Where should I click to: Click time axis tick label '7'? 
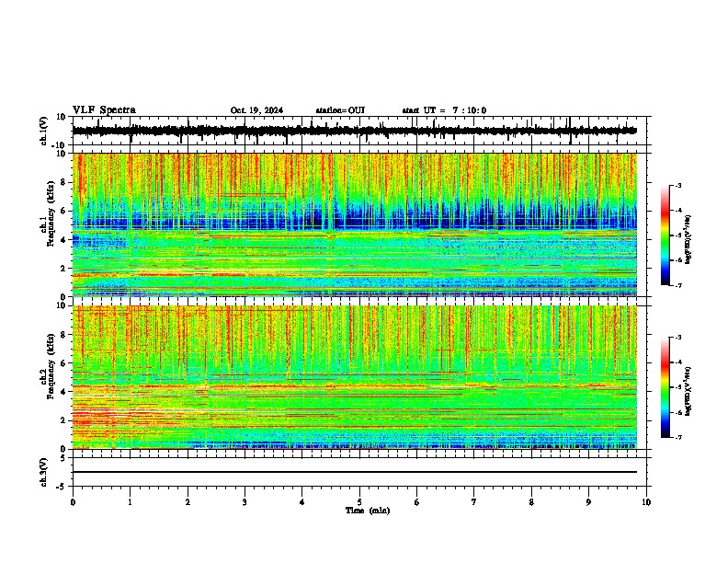pos(474,502)
